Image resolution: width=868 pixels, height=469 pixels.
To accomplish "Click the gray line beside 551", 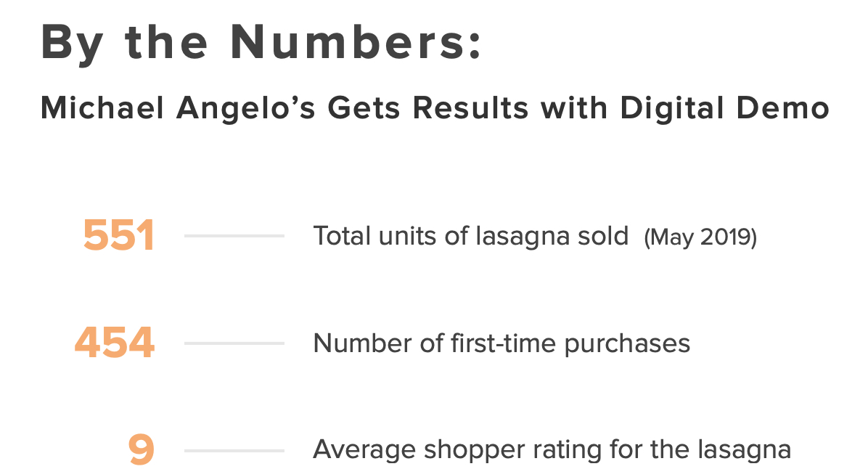I will [x=234, y=236].
